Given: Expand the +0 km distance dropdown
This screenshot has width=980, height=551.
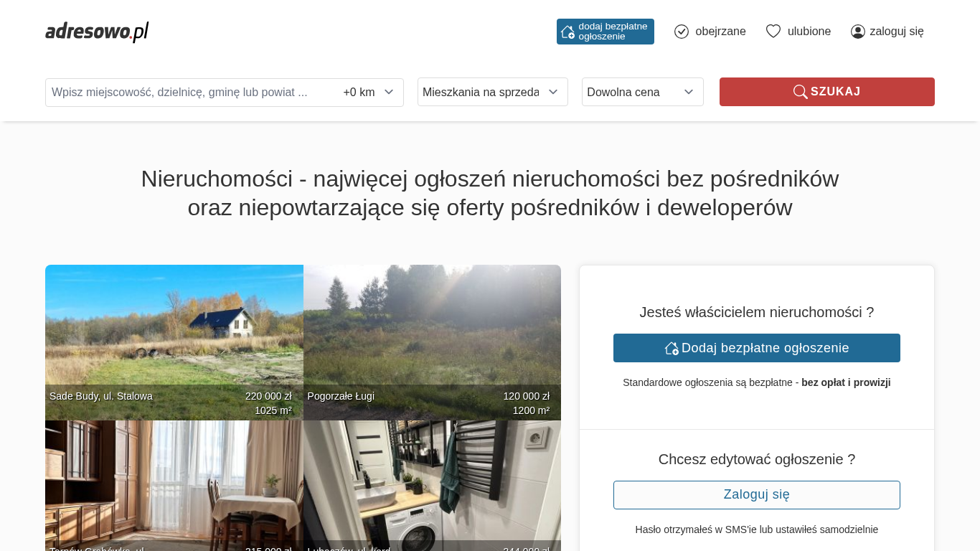Looking at the screenshot, I should coord(369,93).
